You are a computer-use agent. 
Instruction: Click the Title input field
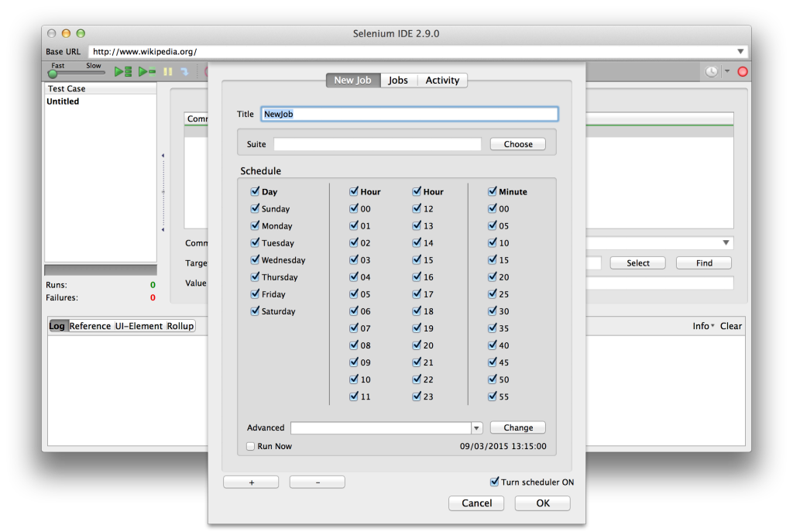point(410,114)
